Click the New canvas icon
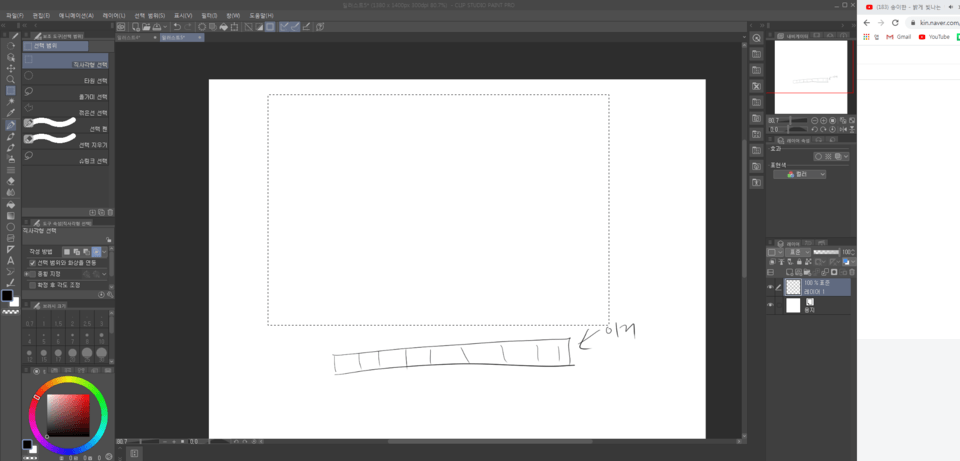 [x=135, y=27]
